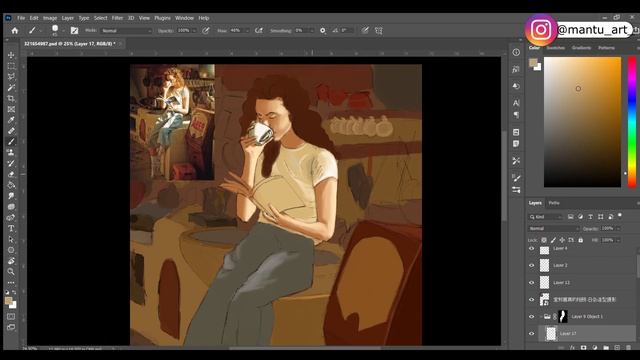Image resolution: width=640 pixels, height=360 pixels.
Task: Click foreground color swatch in toolbox
Action: click(8, 301)
